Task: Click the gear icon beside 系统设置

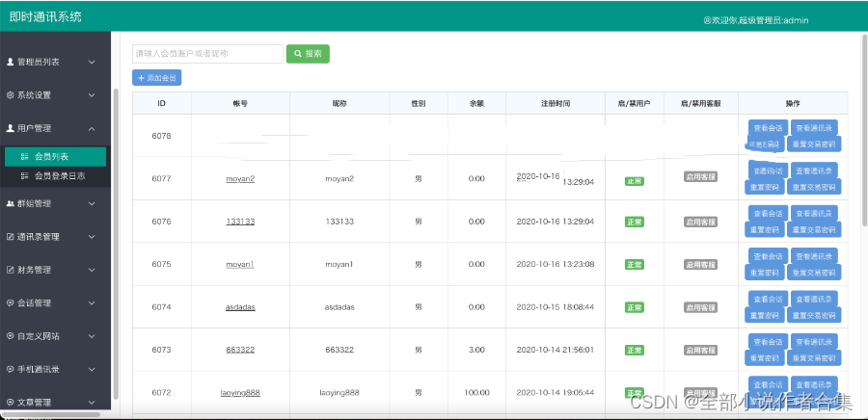Action: (x=10, y=95)
